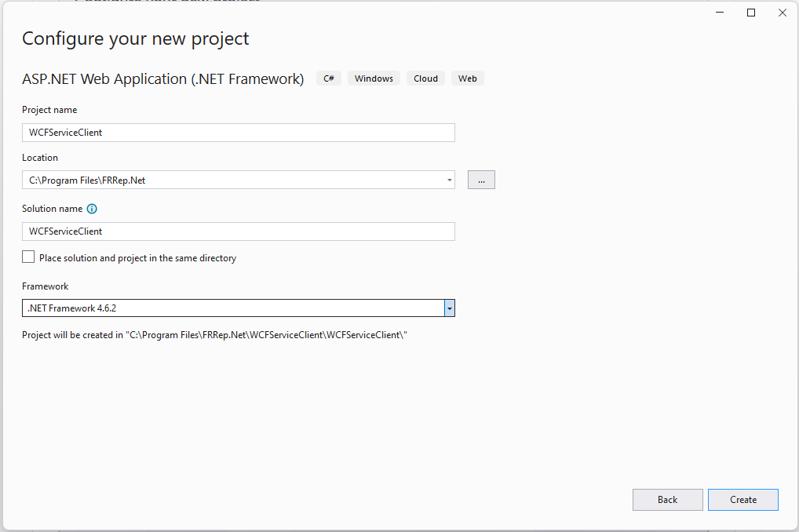Viewport: 799px width, 532px height.
Task: Click the Solution name label
Action: click(52, 209)
